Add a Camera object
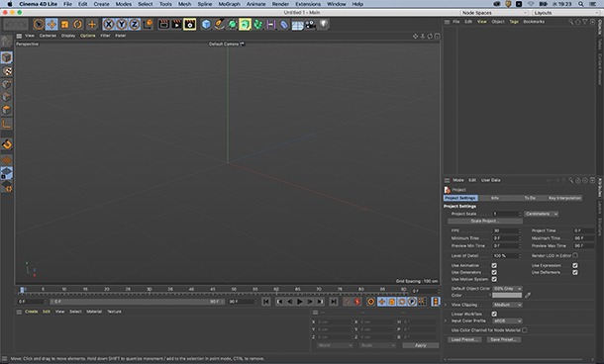604x364 pixels. (x=311, y=25)
